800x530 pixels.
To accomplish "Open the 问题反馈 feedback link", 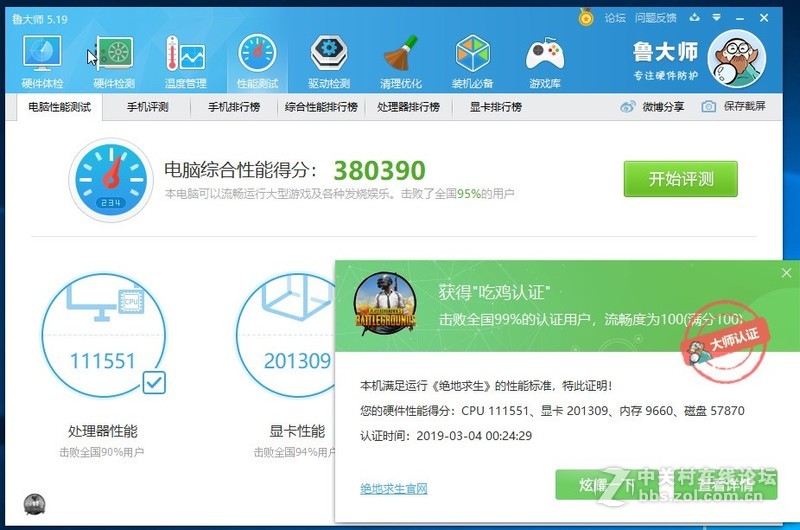I will coord(656,18).
